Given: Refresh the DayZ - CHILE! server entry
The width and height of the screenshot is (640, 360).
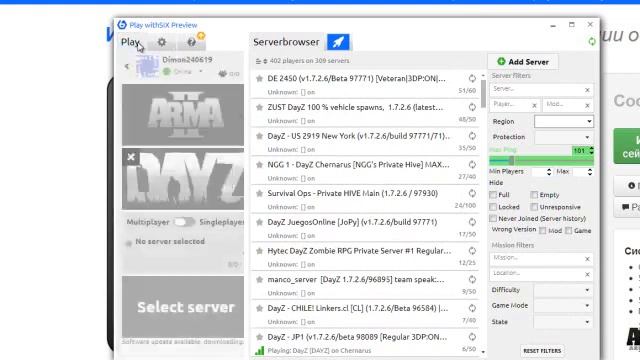Looking at the screenshot, I should click(x=472, y=308).
